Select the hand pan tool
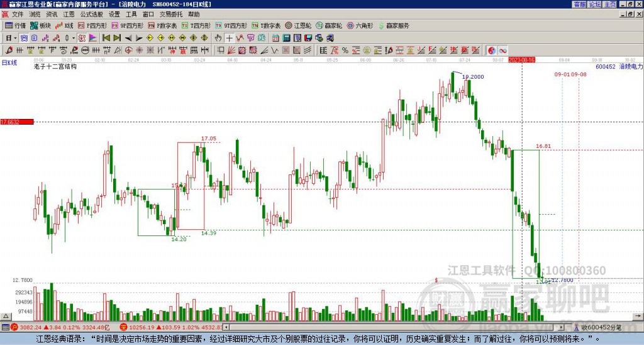Viewport: 644px width, 345px height. (218, 38)
